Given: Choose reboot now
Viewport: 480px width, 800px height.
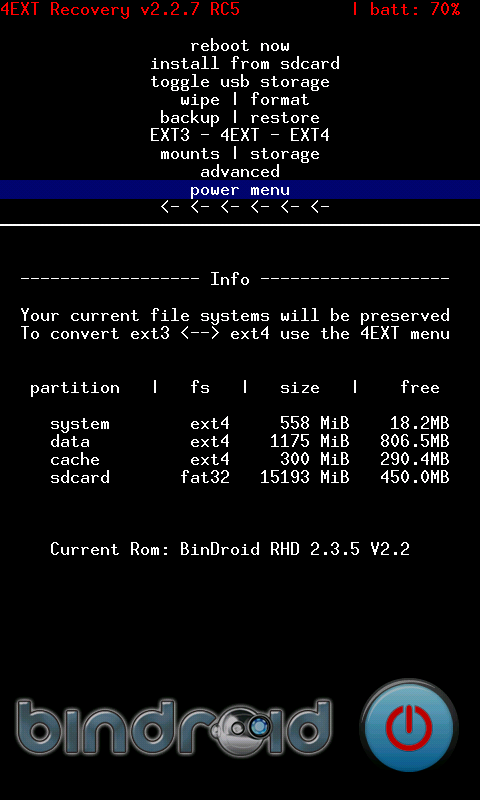Looking at the screenshot, I should pos(240,46).
